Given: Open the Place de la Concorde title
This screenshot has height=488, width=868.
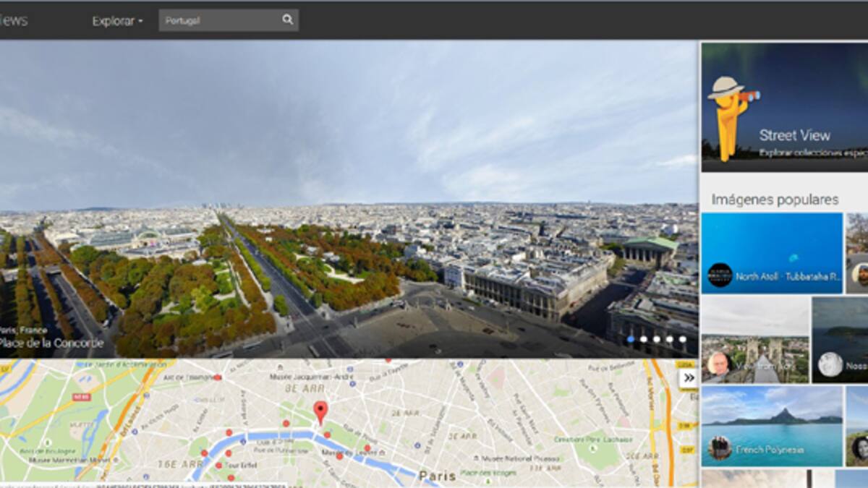Looking at the screenshot, I should 51,343.
